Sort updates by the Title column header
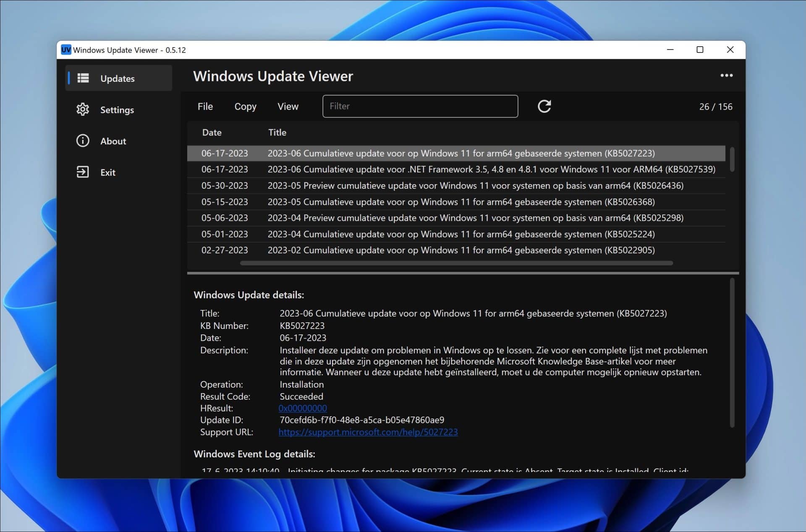Viewport: 806px width, 532px height. [277, 133]
